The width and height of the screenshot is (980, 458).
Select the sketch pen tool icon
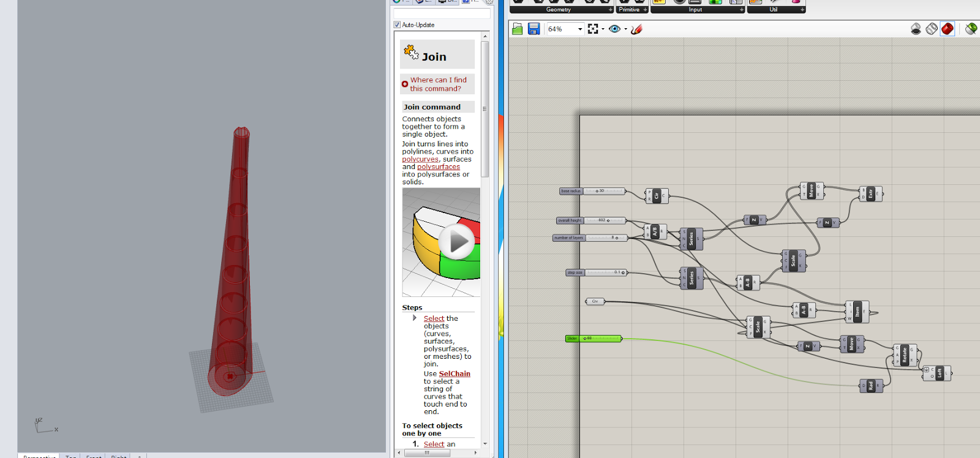pos(636,29)
